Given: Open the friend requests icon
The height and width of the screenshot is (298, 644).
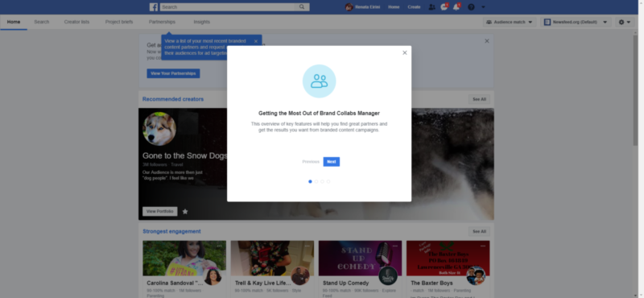Looking at the screenshot, I should pyautogui.click(x=431, y=7).
